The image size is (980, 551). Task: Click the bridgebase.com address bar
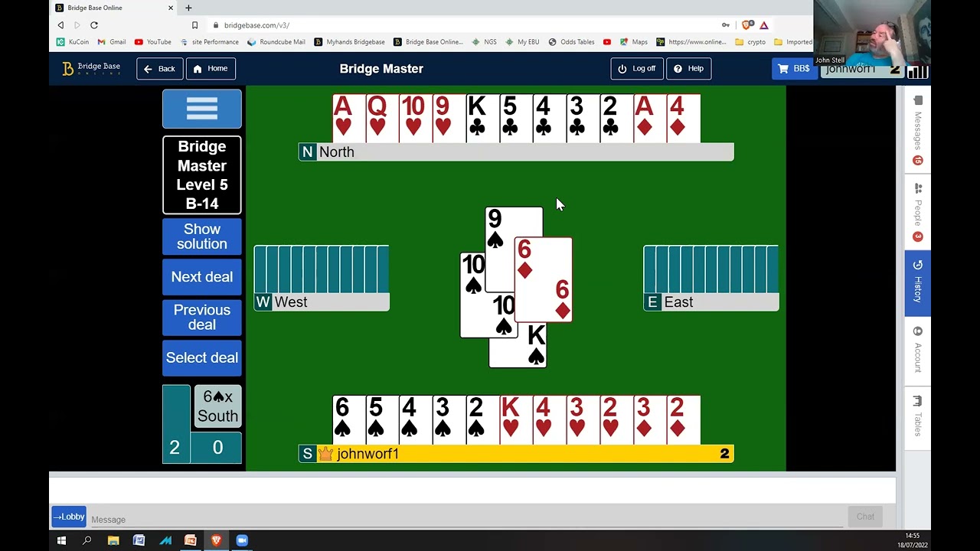[459, 24]
